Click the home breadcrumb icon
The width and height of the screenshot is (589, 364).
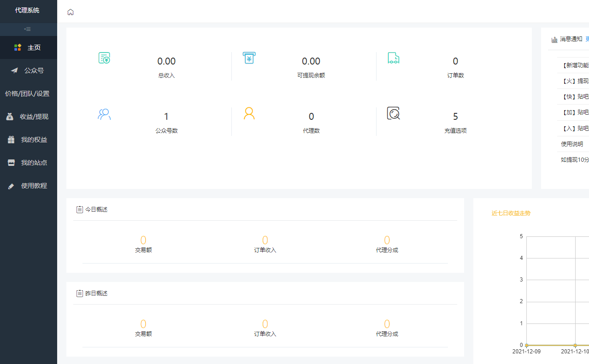pos(71,12)
